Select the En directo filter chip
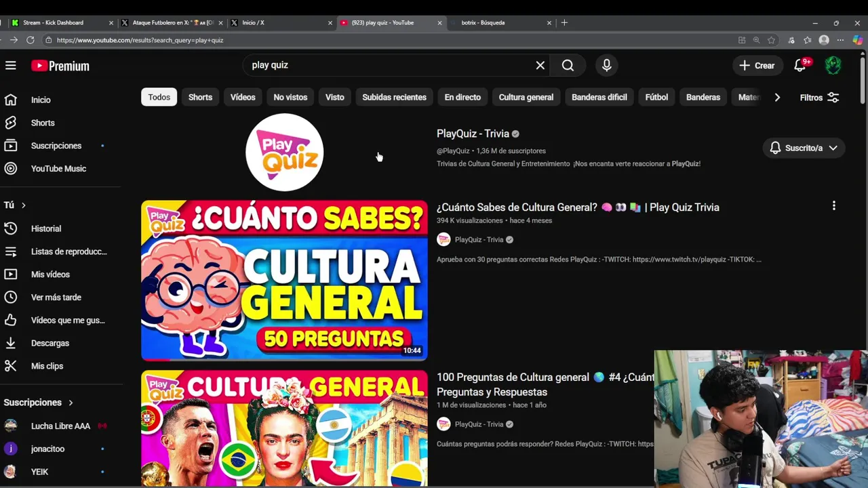 462,97
